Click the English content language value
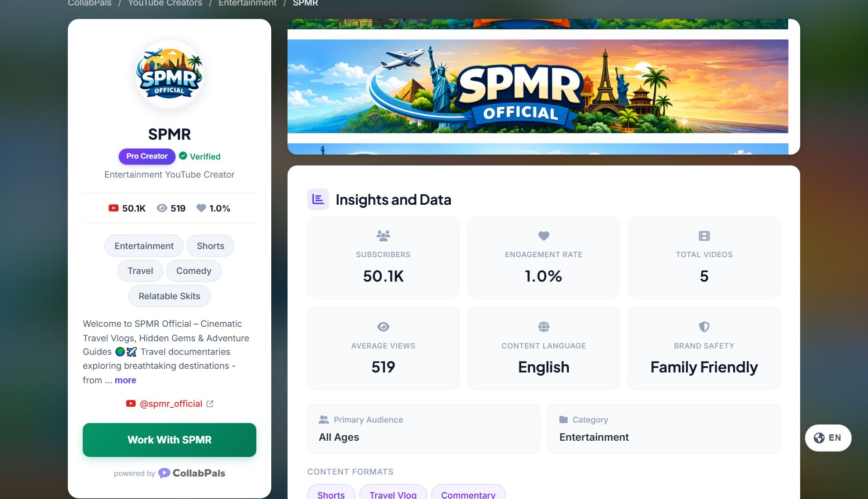 coord(544,367)
